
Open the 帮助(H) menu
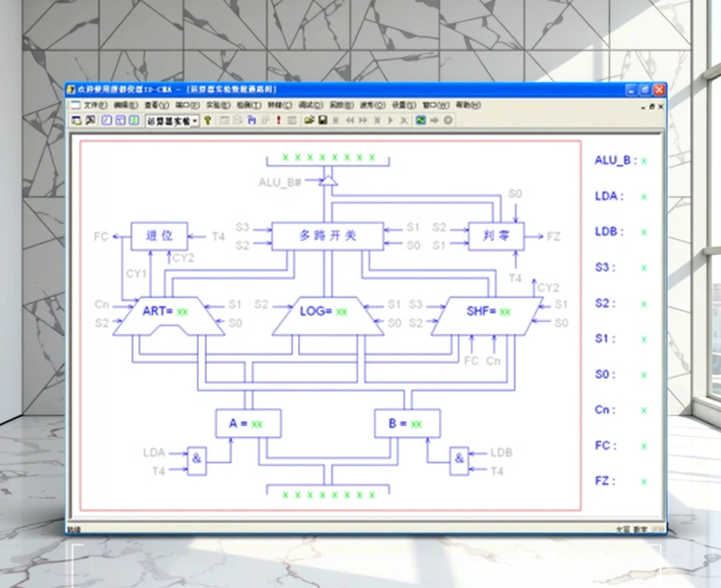(468, 105)
